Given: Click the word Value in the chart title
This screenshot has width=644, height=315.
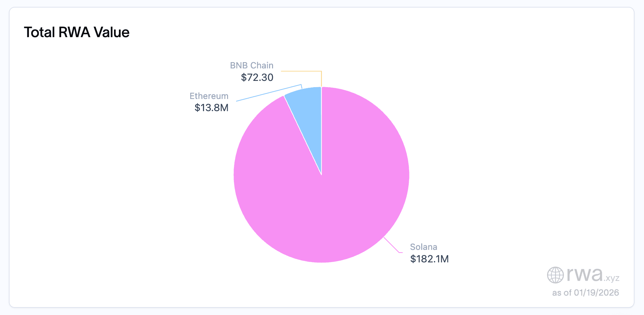Looking at the screenshot, I should 111,32.
